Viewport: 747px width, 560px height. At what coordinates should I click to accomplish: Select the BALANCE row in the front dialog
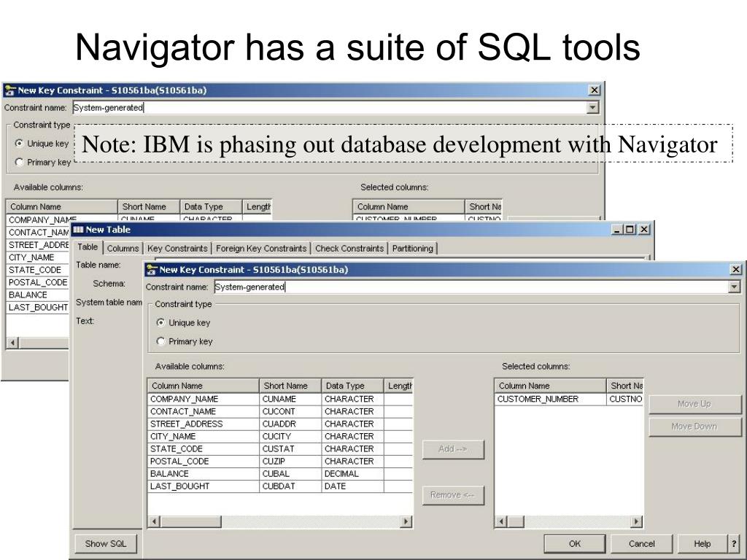point(279,473)
